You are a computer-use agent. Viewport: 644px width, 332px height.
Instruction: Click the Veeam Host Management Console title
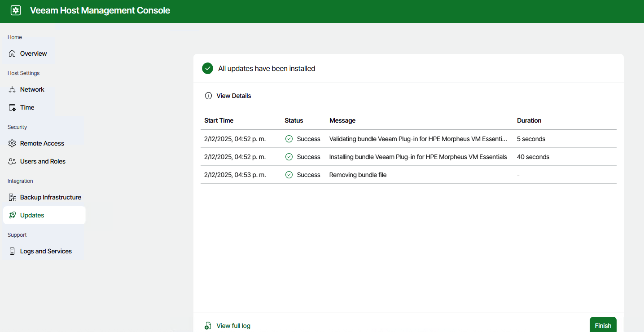(100, 10)
